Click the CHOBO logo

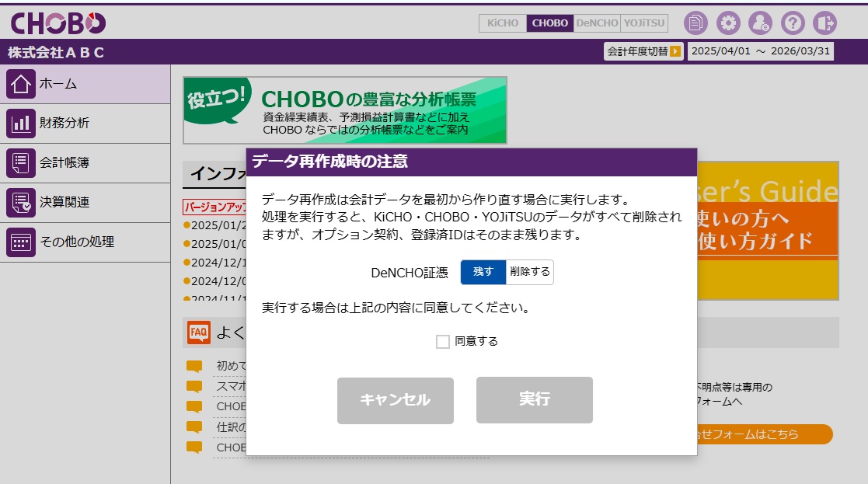[x=58, y=23]
